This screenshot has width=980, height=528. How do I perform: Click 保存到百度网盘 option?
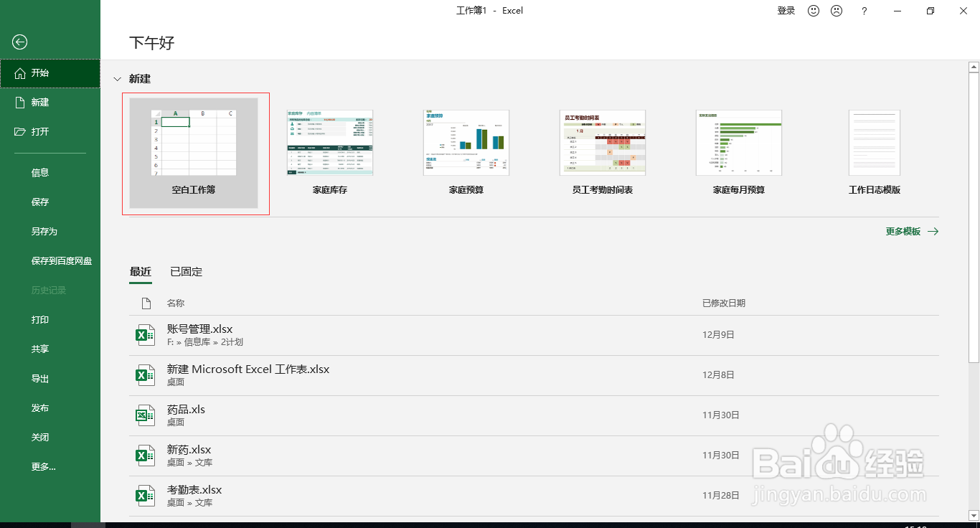coord(50,261)
